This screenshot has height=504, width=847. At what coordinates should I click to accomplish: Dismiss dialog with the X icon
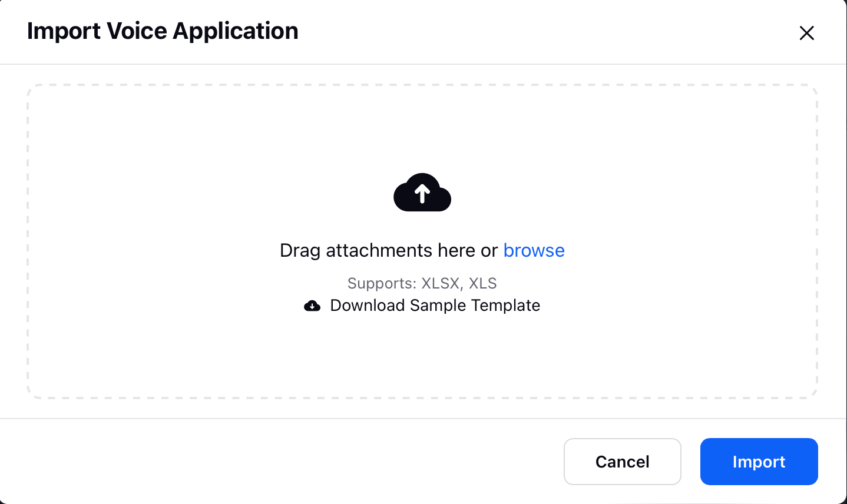[806, 33]
